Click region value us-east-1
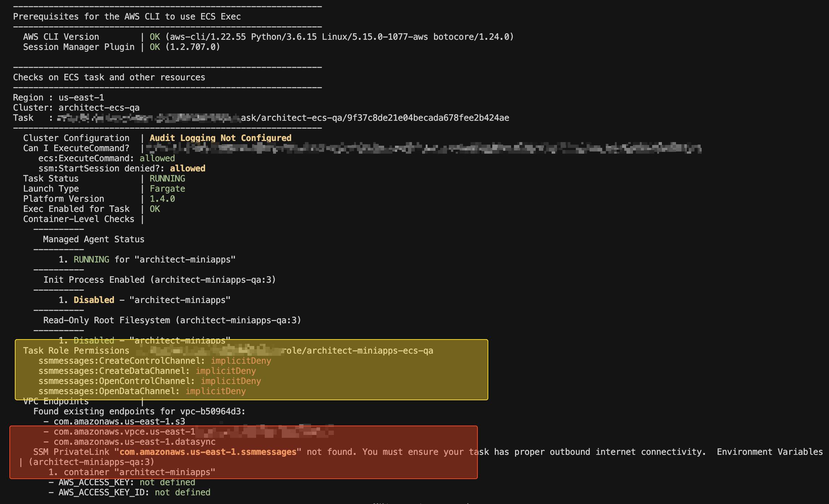Viewport: 829px width, 504px height. click(81, 98)
